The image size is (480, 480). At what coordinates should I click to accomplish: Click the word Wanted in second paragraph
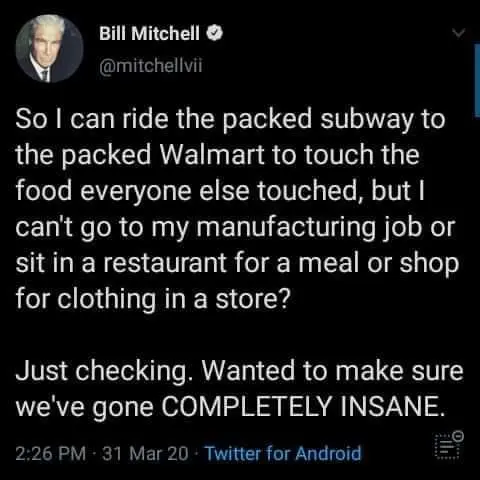(x=248, y=371)
